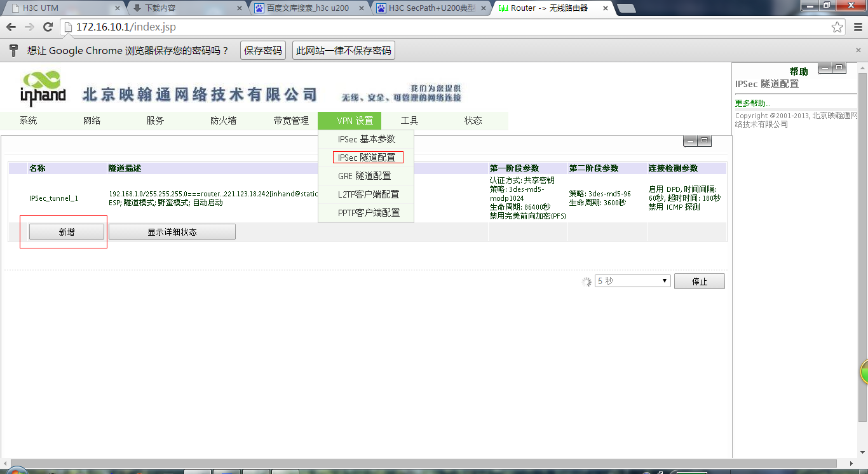Minimize the IPSec tunnel table panel
Image resolution: width=868 pixels, height=474 pixels.
click(x=690, y=141)
